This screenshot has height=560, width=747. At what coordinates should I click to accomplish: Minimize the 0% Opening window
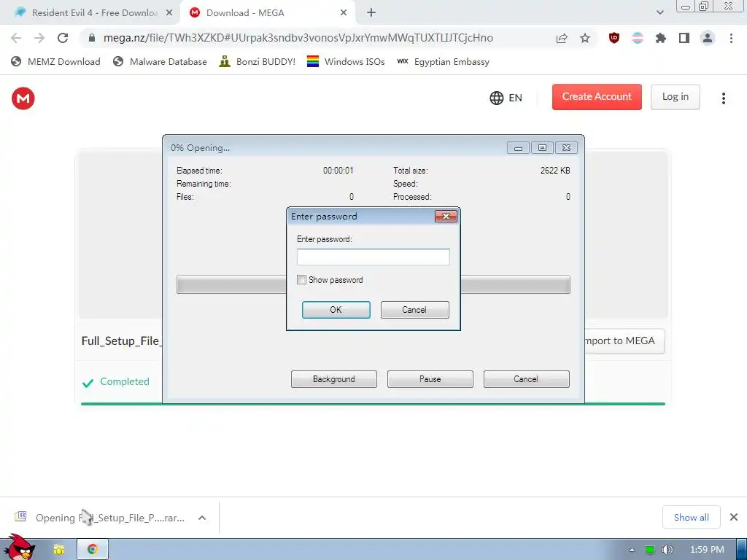tap(519, 147)
